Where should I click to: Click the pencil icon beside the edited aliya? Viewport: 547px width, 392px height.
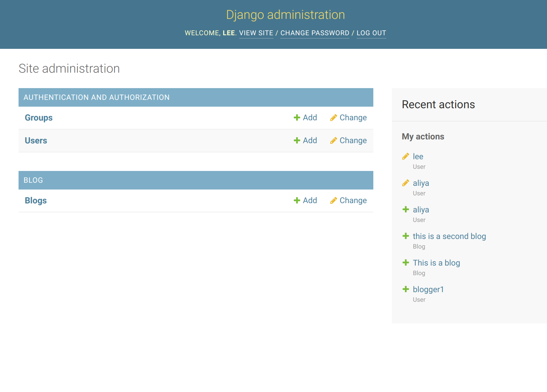(x=406, y=183)
